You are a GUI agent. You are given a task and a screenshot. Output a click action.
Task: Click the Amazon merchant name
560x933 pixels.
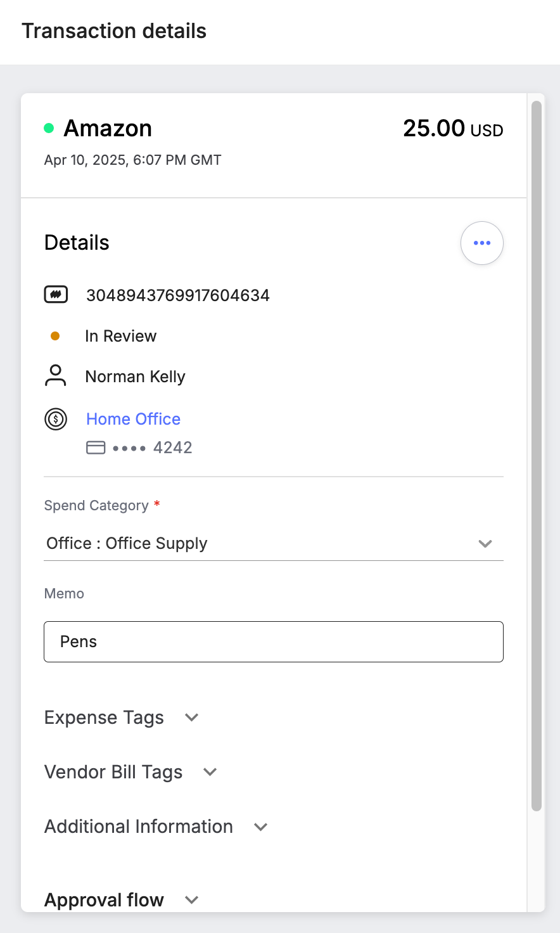(x=108, y=129)
